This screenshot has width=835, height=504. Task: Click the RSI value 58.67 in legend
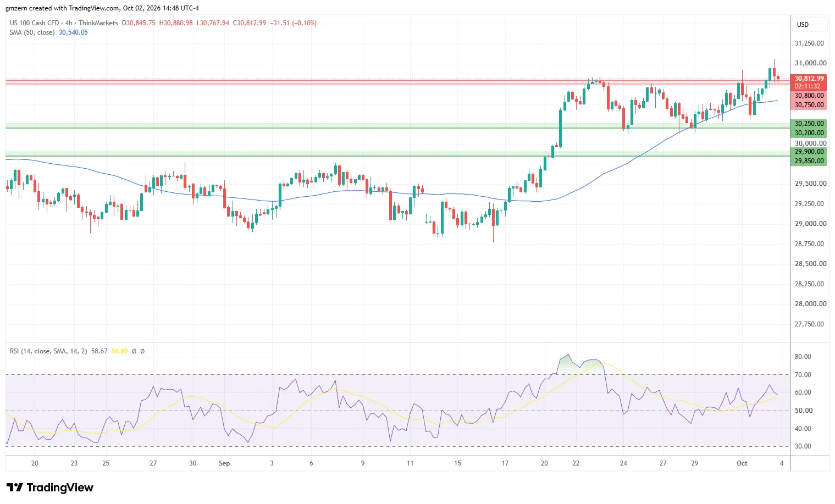[x=99, y=351]
